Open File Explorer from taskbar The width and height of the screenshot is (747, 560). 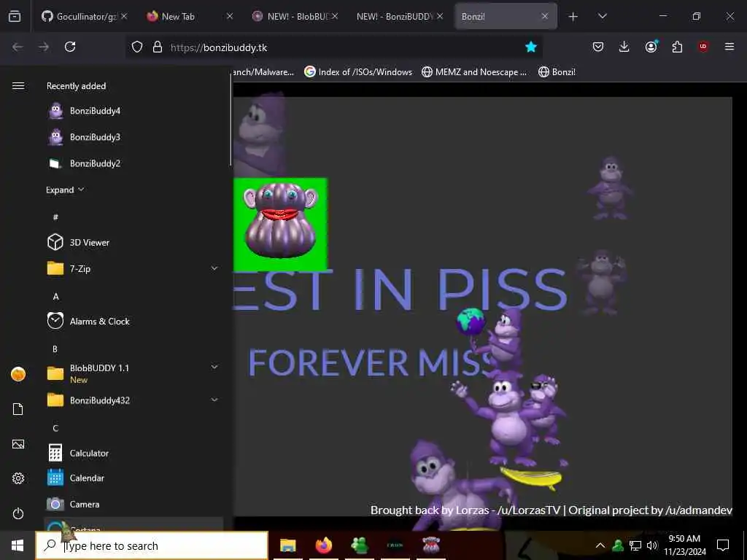pos(287,545)
